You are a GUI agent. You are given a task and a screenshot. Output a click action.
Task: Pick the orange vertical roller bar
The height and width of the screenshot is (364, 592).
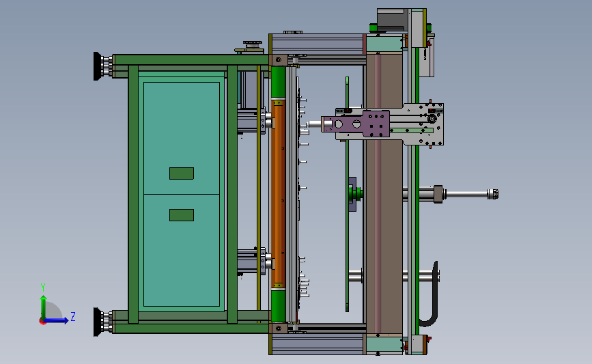tap(278, 193)
